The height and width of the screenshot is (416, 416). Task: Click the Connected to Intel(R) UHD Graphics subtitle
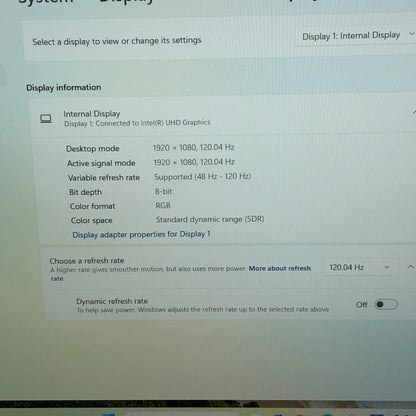(137, 123)
